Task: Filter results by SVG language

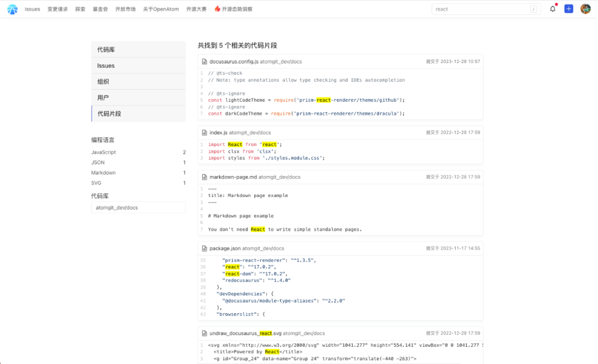Action: (138, 183)
